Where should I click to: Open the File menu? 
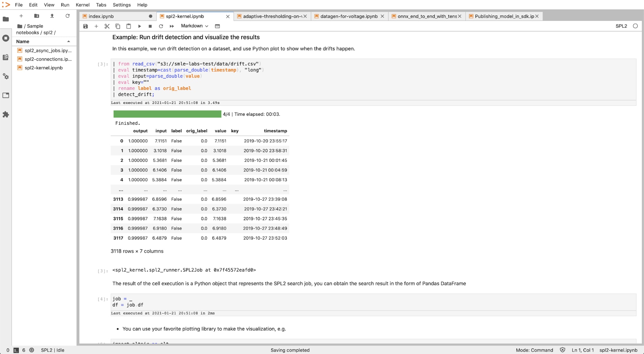click(19, 5)
